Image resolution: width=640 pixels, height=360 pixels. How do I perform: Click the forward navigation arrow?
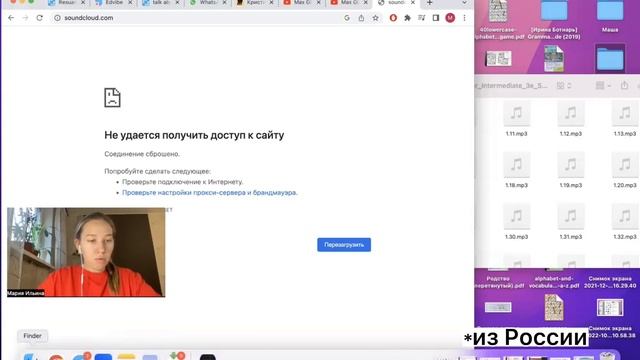25,18
